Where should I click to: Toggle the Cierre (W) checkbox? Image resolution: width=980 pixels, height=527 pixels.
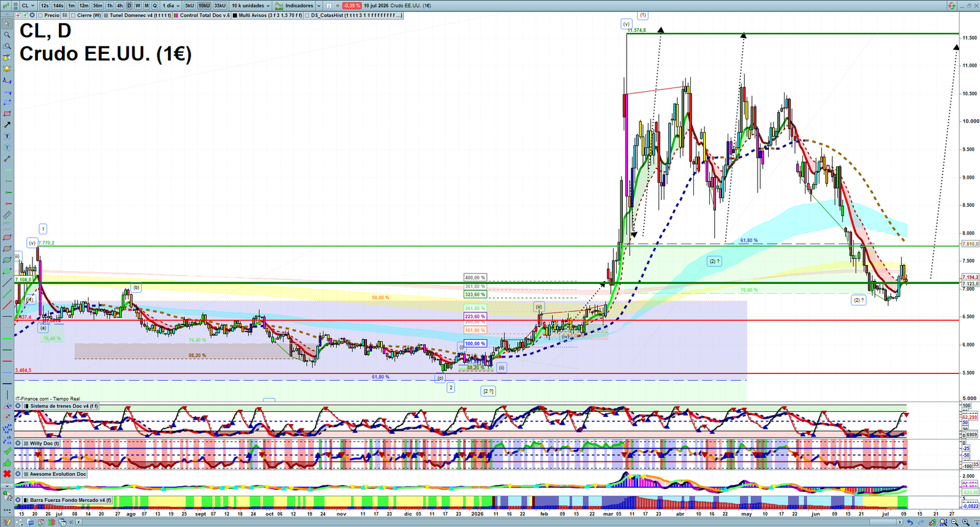[x=73, y=15]
